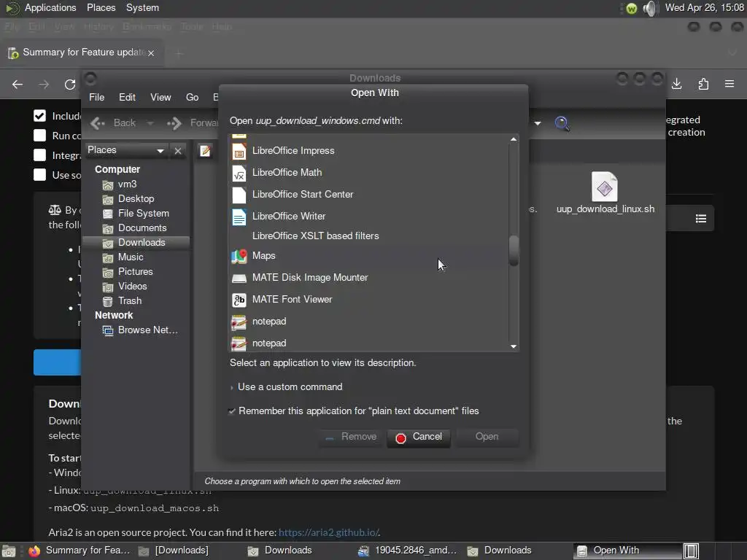Click scroll down arrow of application list

514,346
